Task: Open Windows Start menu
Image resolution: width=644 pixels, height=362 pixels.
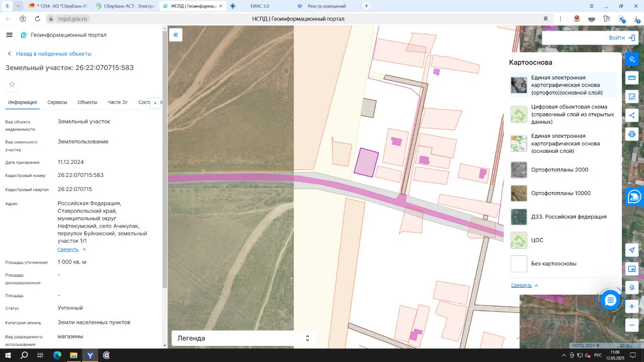Action: [8, 355]
